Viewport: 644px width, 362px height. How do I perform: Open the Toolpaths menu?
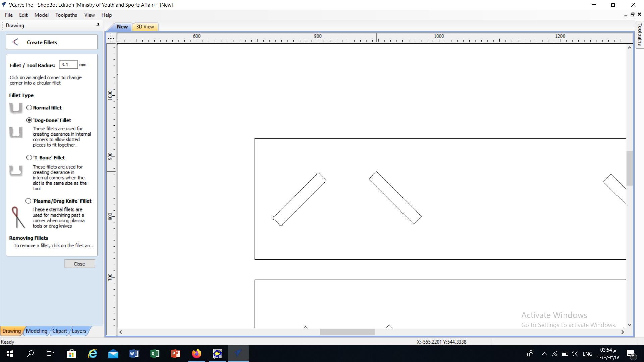(x=66, y=15)
